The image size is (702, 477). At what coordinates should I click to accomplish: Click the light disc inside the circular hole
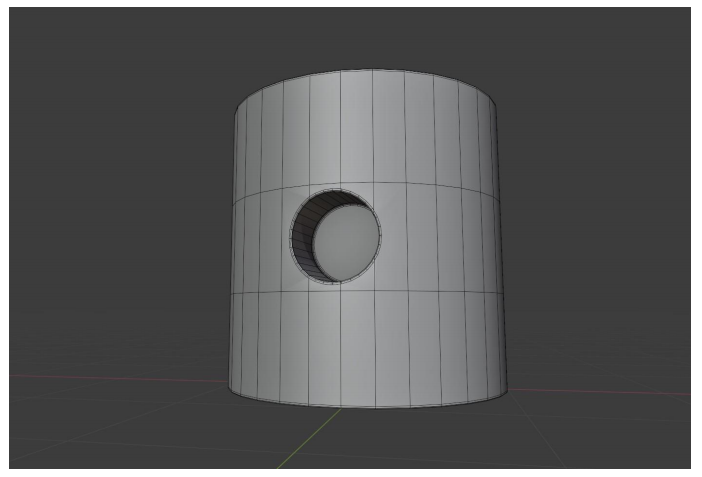point(345,242)
